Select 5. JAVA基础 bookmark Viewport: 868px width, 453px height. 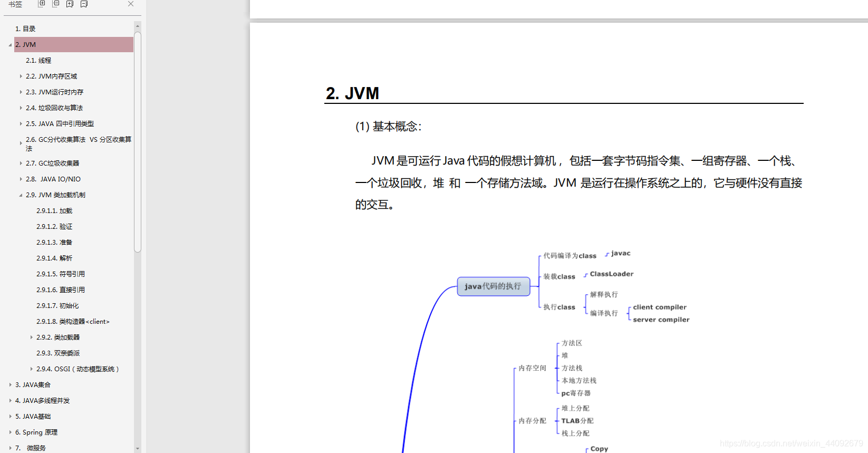point(33,417)
